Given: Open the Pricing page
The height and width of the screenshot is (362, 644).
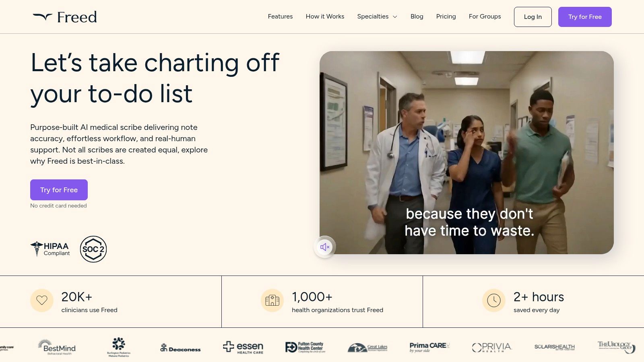Looking at the screenshot, I should (x=446, y=16).
